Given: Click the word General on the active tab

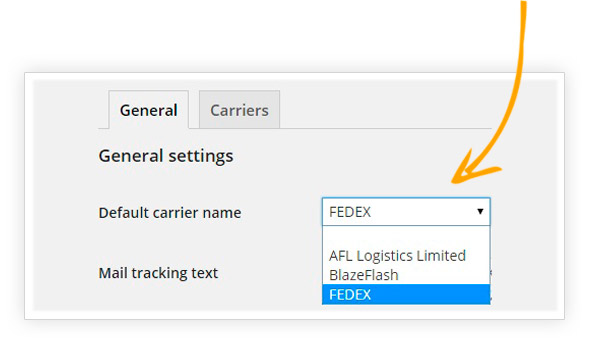Looking at the screenshot, I should coord(148,111).
